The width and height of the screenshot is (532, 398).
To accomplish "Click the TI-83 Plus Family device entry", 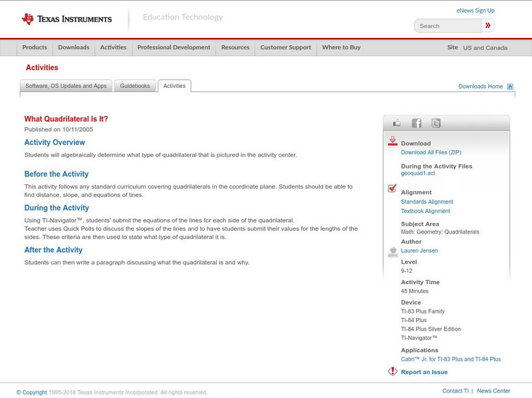I will click(423, 311).
